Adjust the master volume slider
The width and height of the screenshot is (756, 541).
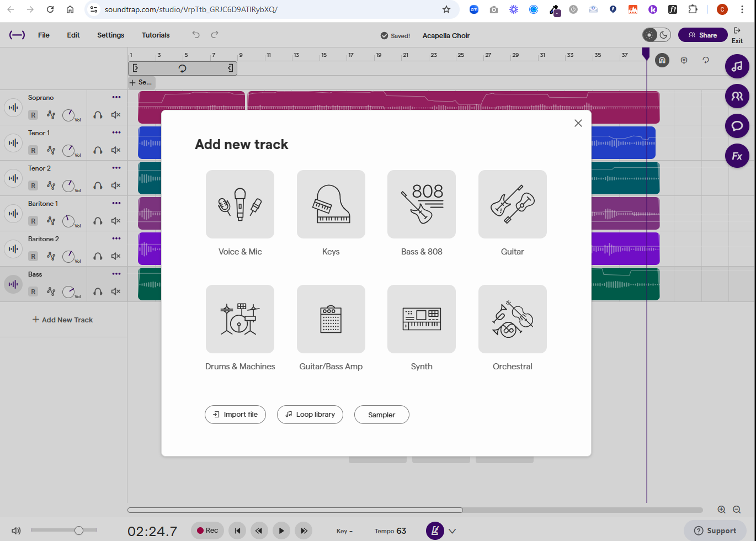click(x=78, y=531)
